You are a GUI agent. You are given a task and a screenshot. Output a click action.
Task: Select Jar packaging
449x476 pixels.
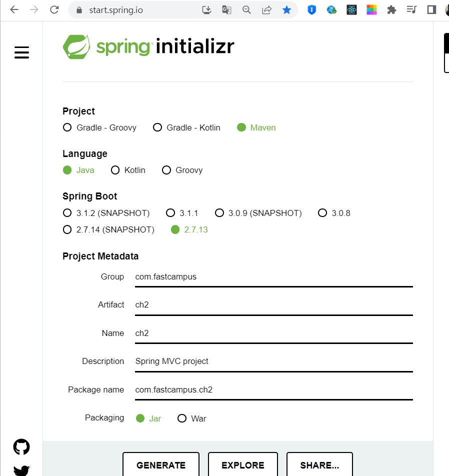(148, 418)
